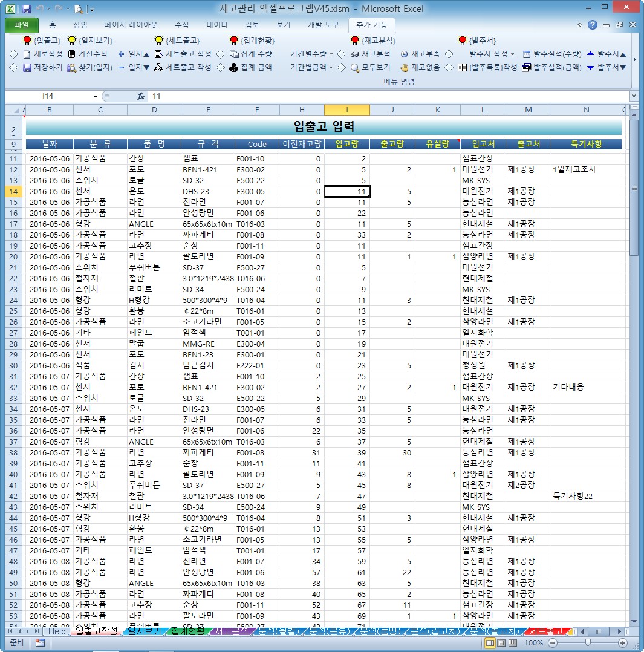Click the 발주실적(수량) table icon

click(x=526, y=54)
